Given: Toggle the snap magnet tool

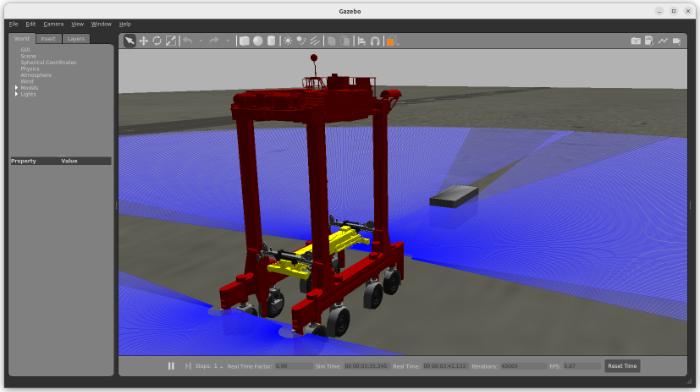Looking at the screenshot, I should [x=375, y=41].
